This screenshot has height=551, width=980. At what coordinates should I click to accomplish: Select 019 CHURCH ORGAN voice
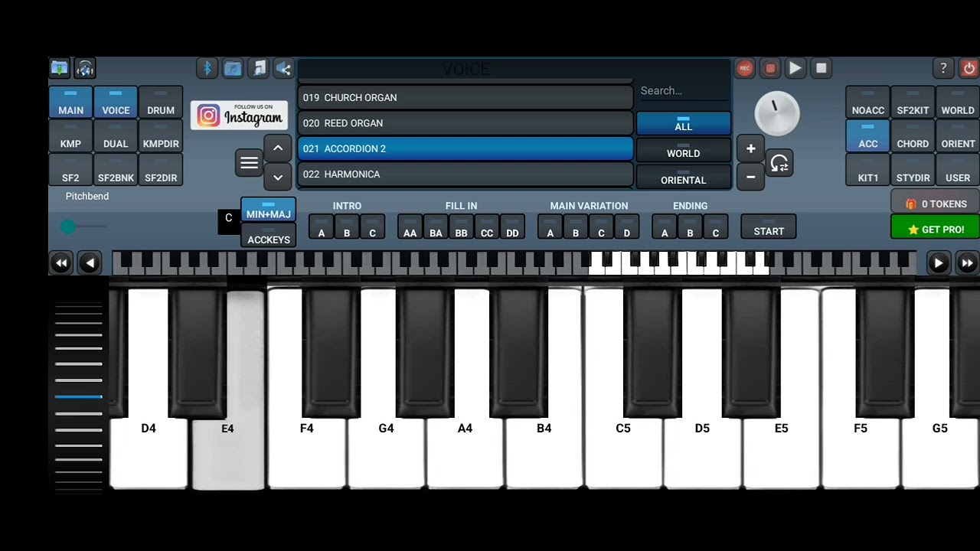pyautogui.click(x=465, y=97)
